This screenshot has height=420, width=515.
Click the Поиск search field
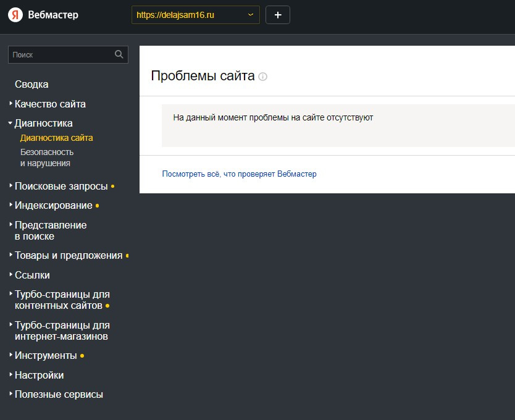click(x=68, y=54)
